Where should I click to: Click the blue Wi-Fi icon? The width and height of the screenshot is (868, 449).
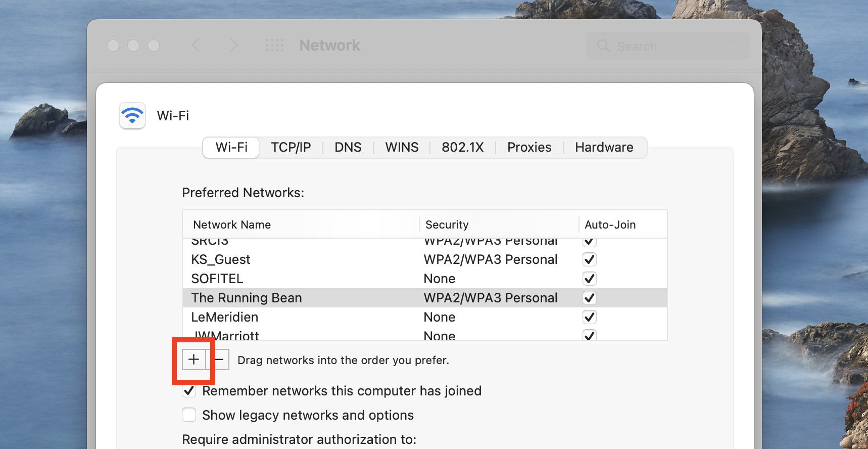click(x=132, y=116)
